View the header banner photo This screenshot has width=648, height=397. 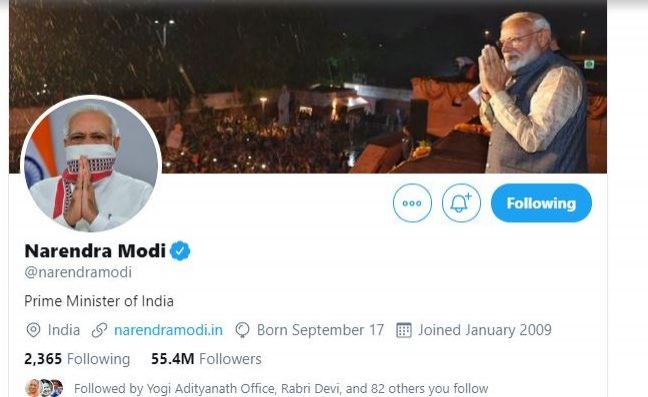pyautogui.click(x=308, y=86)
